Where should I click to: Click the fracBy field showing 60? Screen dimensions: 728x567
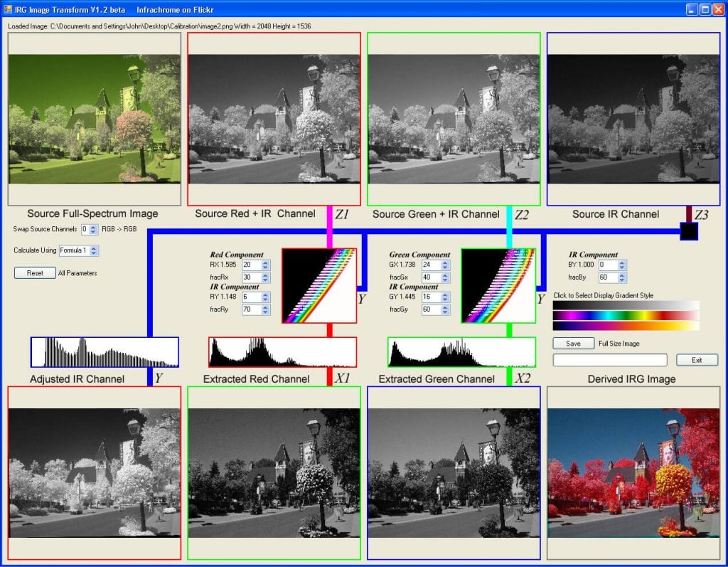[x=608, y=277]
